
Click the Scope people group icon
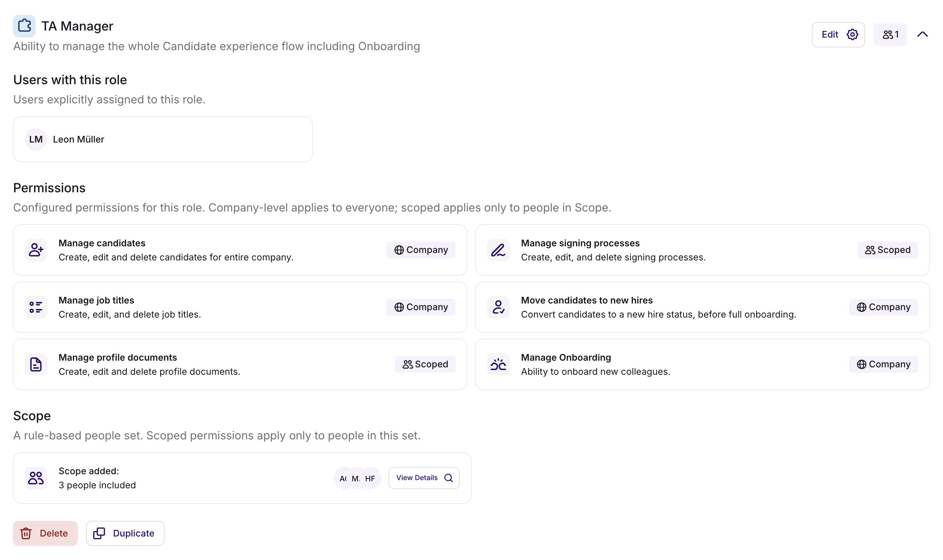(36, 478)
